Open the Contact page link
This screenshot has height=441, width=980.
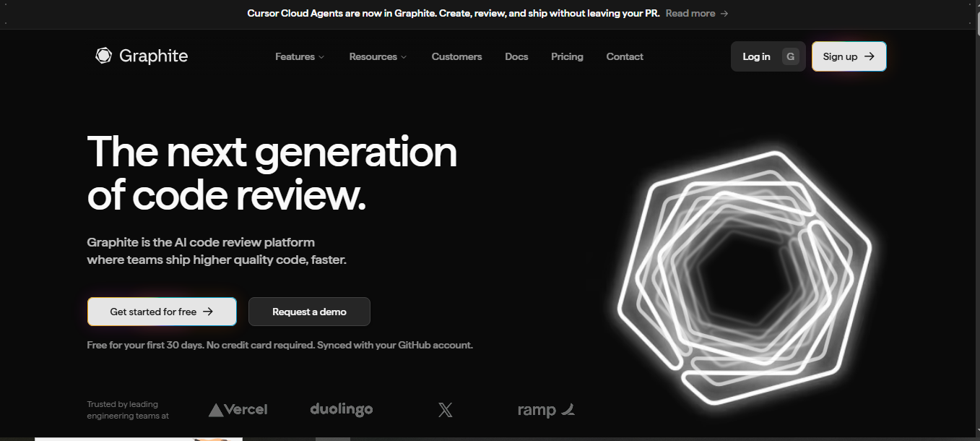[625, 56]
